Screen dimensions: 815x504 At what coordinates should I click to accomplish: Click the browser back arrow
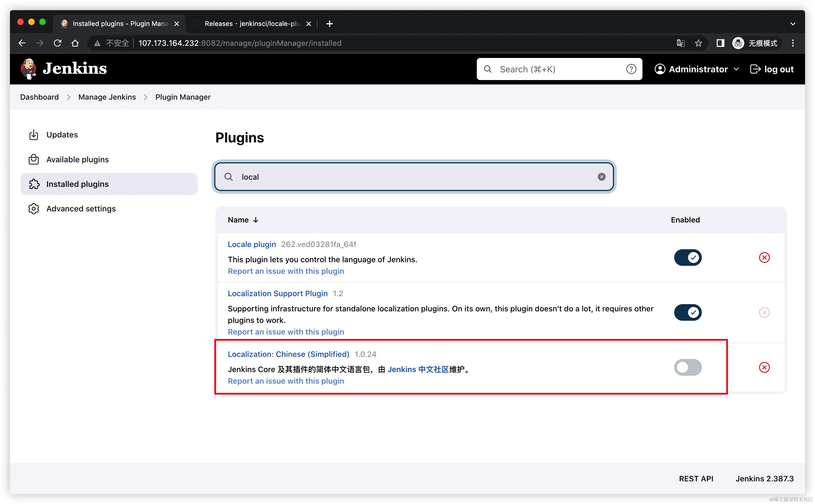pos(22,43)
